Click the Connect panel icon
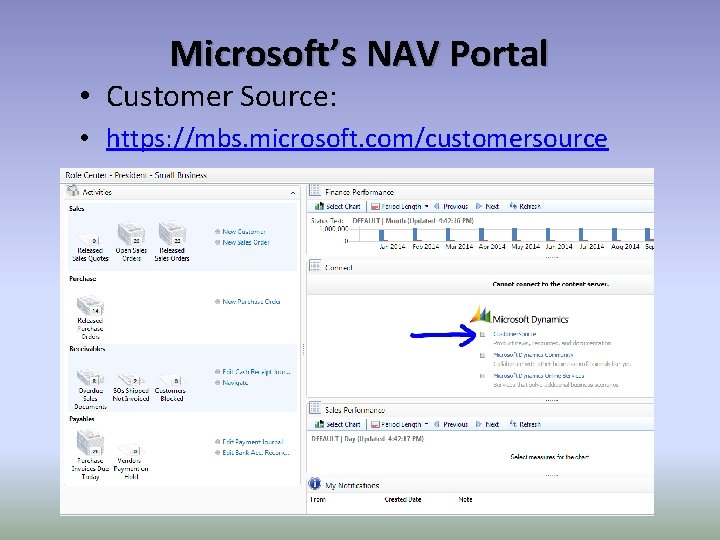Screen dimensions: 720x540 pos(315,266)
